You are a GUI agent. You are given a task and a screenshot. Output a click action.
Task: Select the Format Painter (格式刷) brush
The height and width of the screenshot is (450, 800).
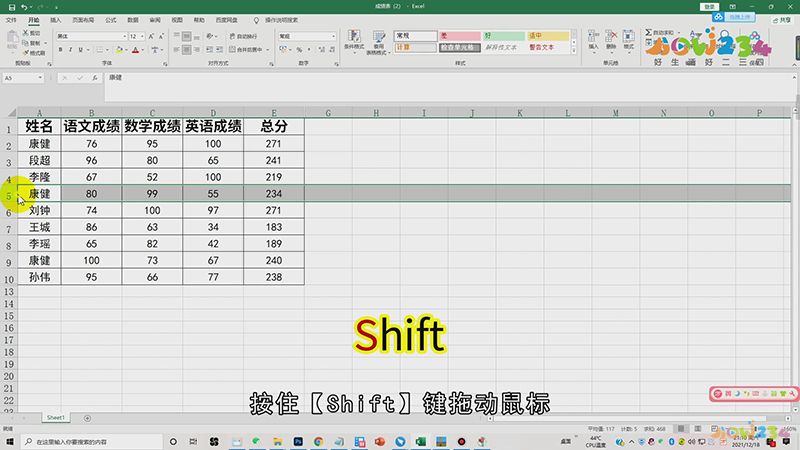pyautogui.click(x=26, y=53)
